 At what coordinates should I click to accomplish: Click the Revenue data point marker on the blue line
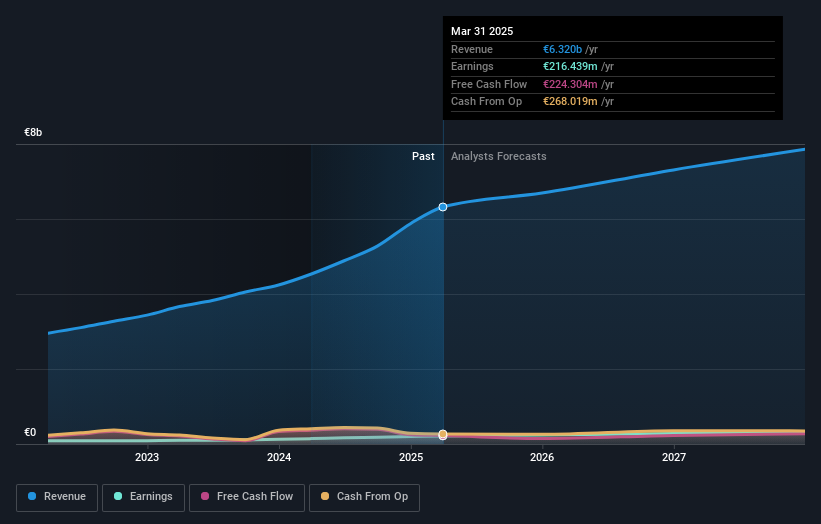point(443,207)
